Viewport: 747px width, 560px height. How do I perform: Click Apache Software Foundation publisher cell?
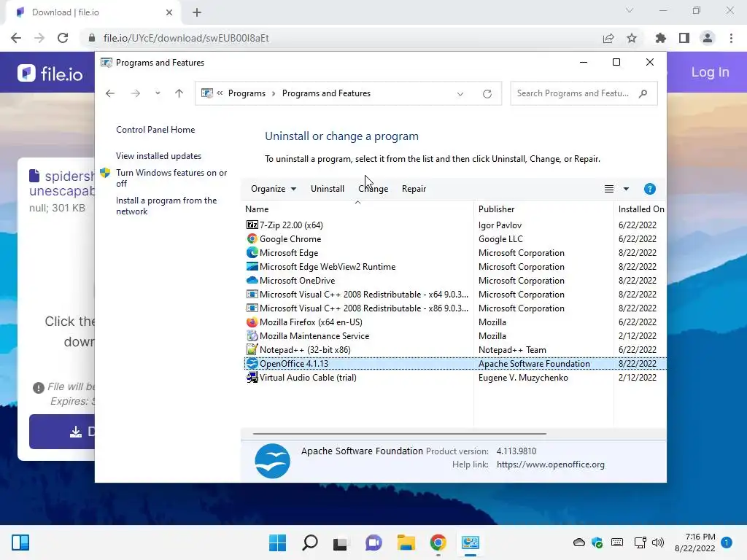coord(534,363)
